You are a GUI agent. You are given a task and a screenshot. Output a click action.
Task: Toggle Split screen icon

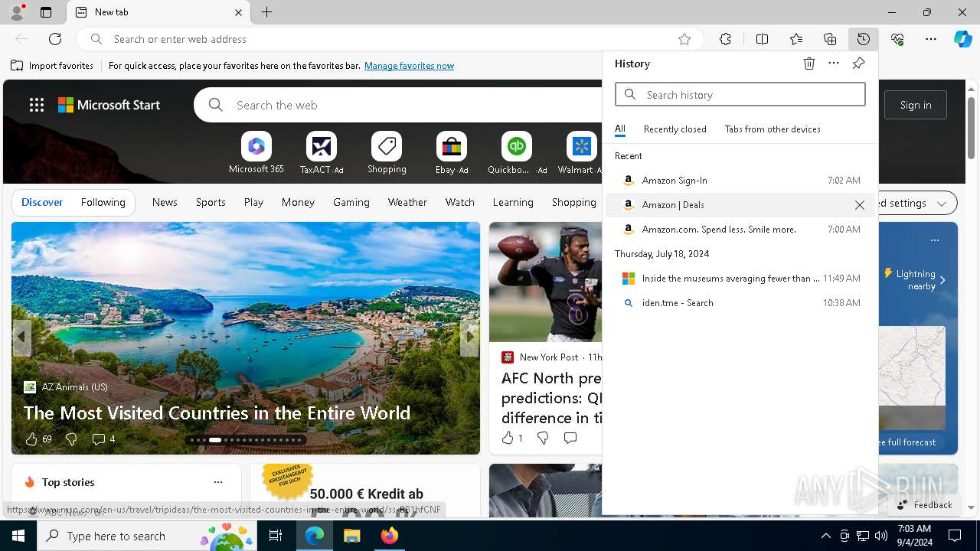762,39
